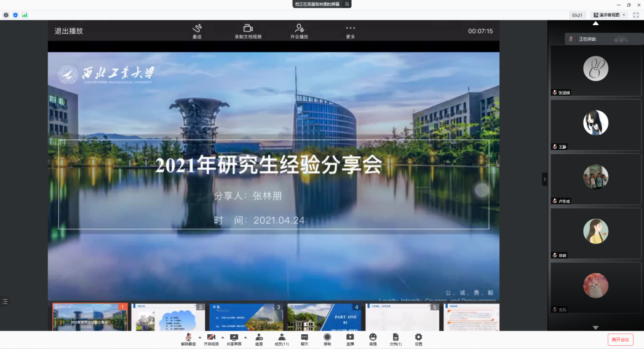Open the Invite (邀请) panel

click(x=259, y=340)
